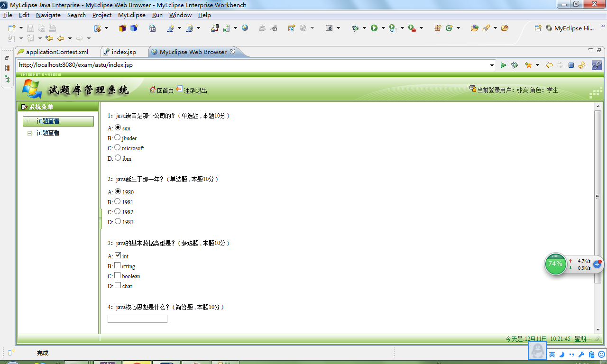Click the Print icon on the toolbar
607x364 pixels.
[52, 28]
